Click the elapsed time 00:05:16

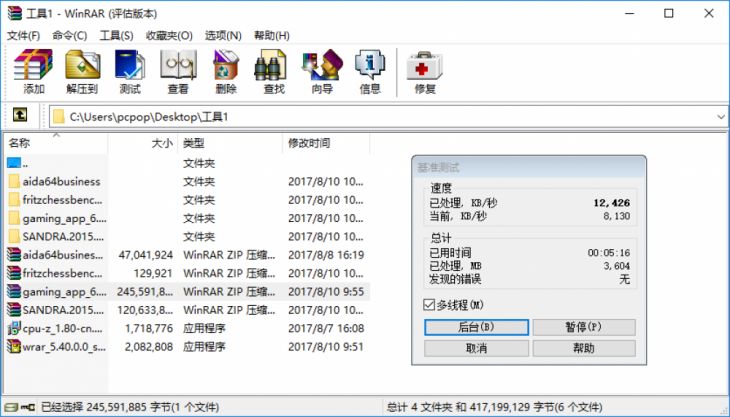pos(608,253)
